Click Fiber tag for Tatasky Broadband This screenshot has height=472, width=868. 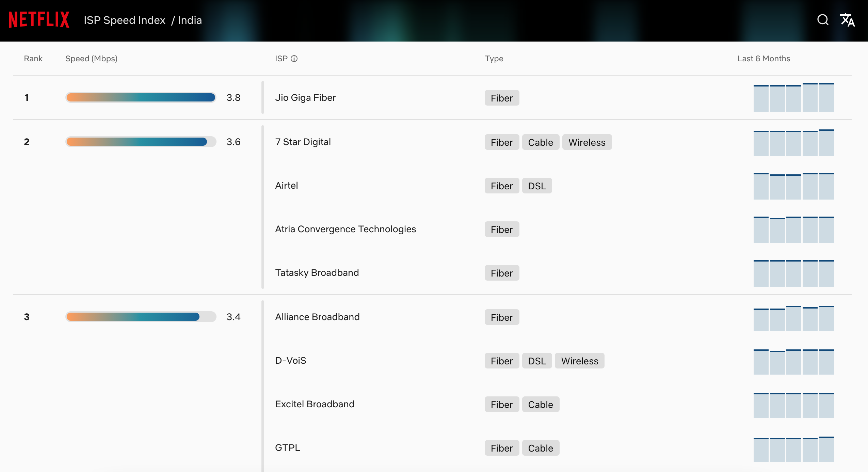pos(502,273)
